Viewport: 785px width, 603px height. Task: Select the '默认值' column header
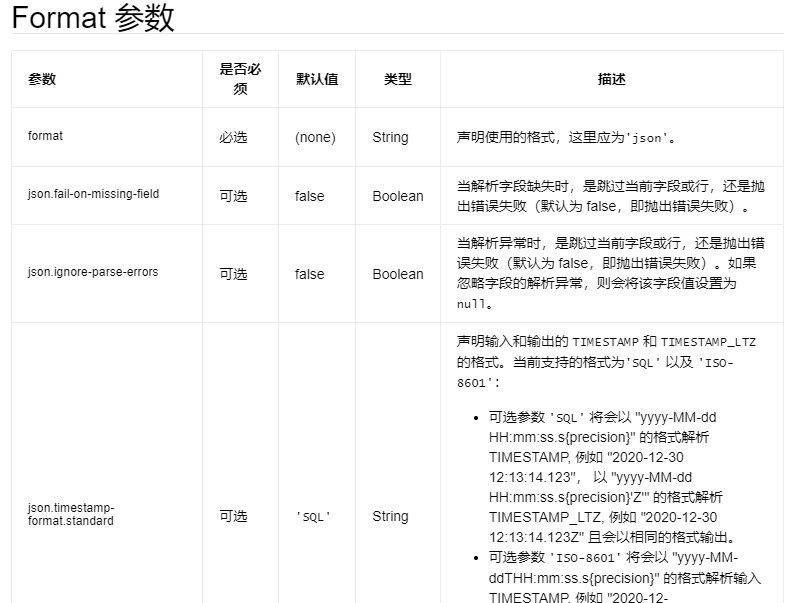click(317, 79)
